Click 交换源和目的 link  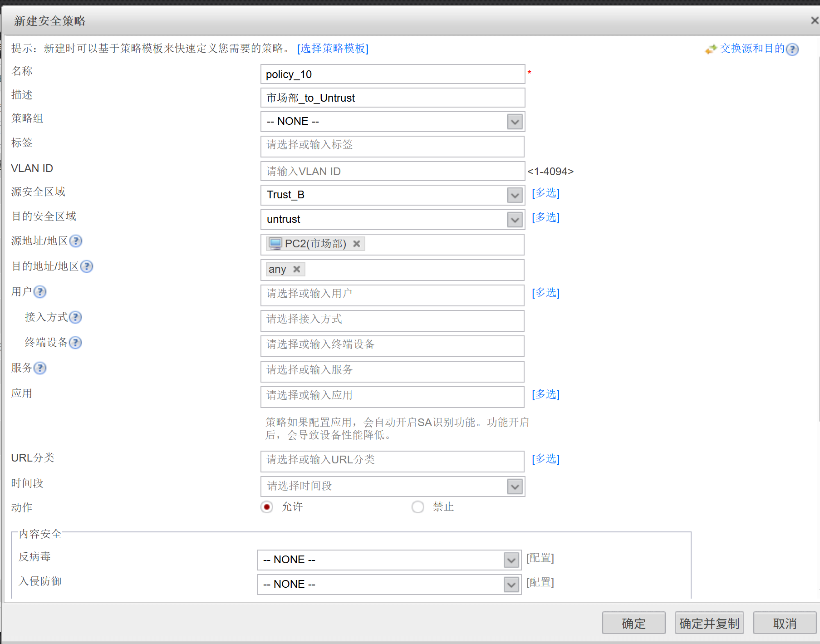tap(752, 49)
